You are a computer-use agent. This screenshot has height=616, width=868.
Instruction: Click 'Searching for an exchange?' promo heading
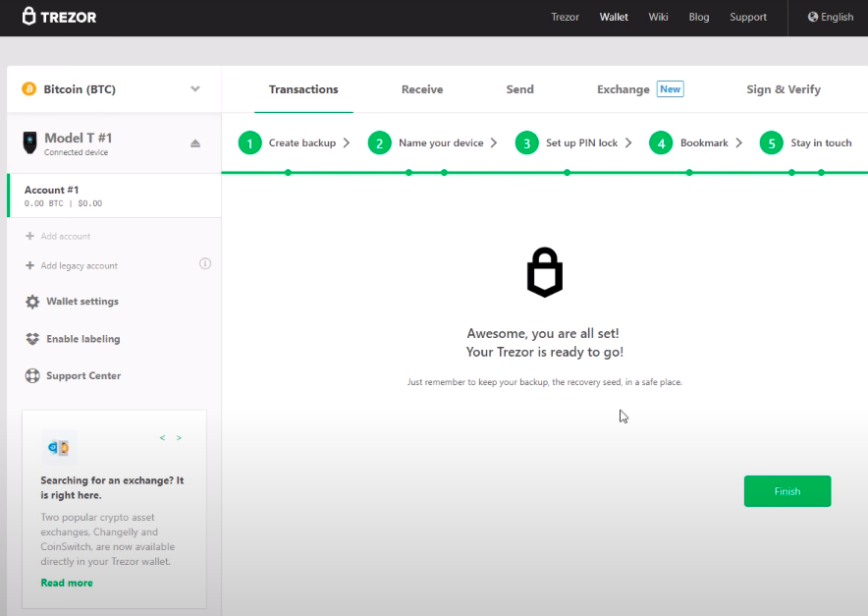112,487
